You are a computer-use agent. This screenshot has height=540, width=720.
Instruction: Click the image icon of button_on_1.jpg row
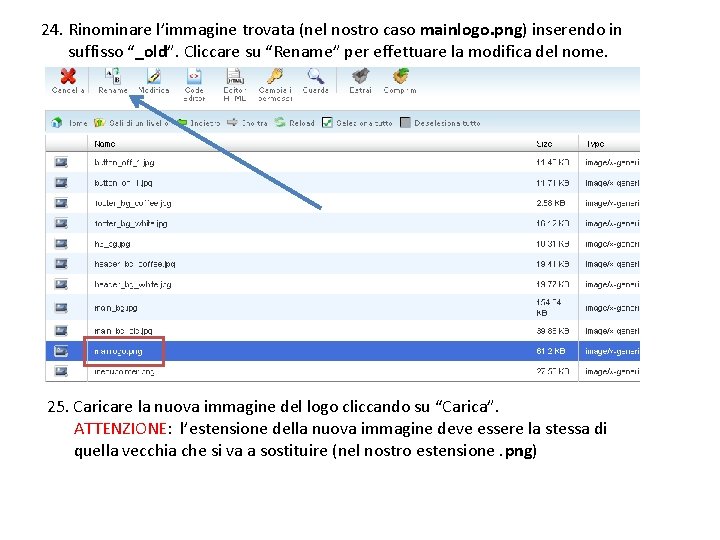61,183
